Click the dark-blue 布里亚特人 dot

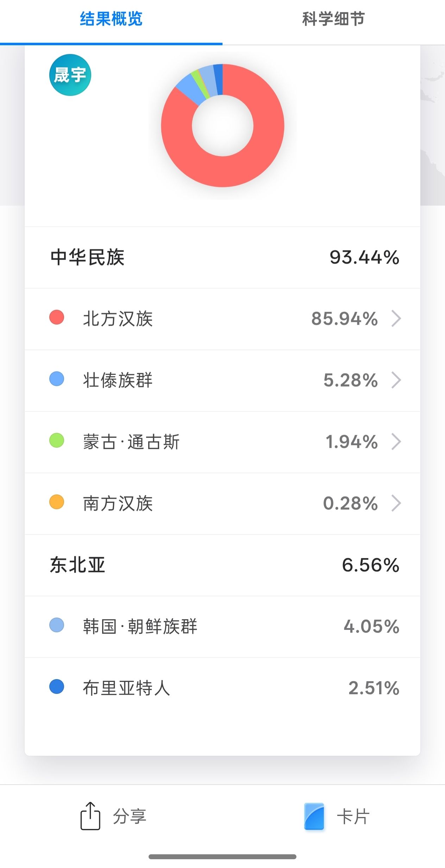(57, 687)
